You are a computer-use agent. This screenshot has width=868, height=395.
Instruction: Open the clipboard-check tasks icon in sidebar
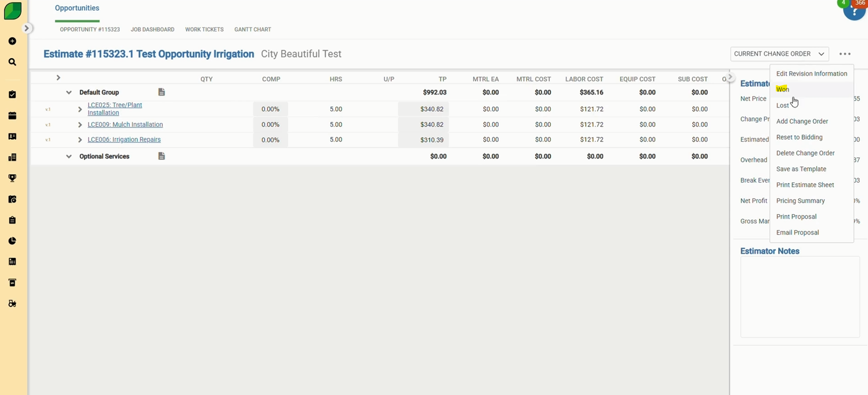coord(12,95)
